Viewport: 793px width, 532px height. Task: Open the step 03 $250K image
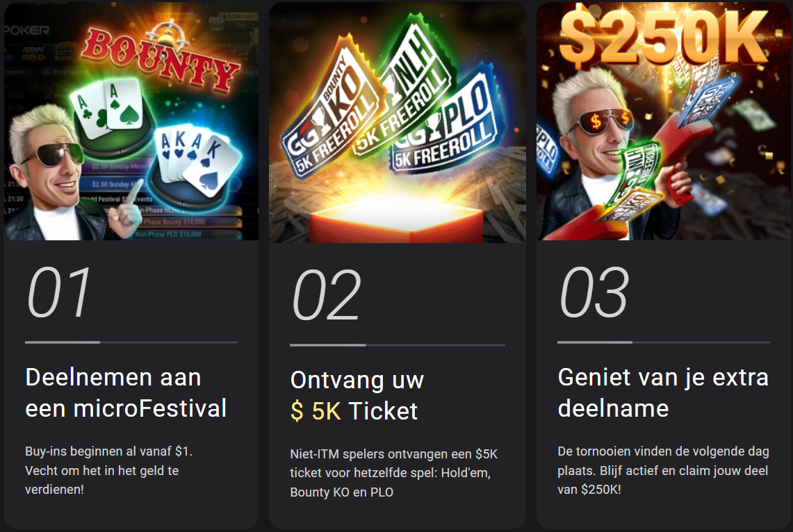click(664, 122)
